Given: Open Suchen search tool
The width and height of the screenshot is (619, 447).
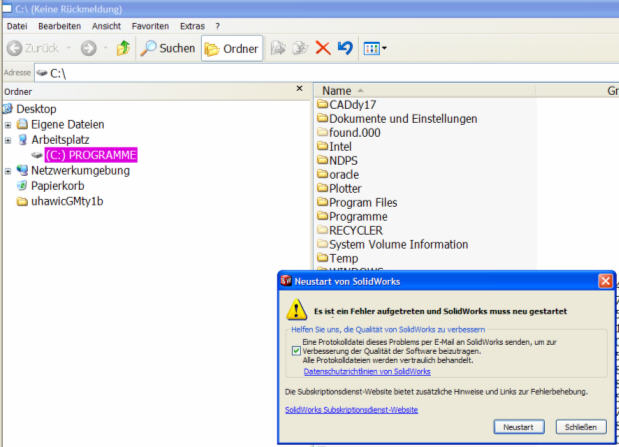Looking at the screenshot, I should [x=168, y=49].
